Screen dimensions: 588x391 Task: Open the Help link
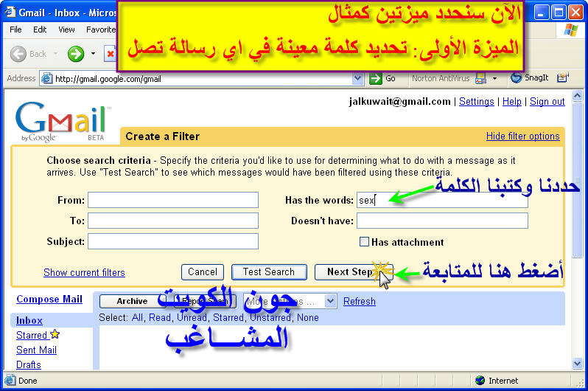pos(512,101)
